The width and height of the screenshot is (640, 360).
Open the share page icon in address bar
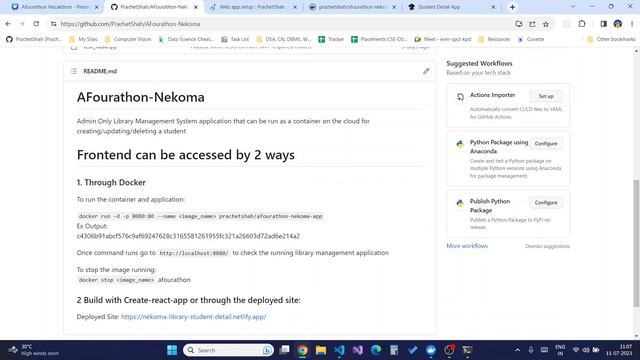click(532, 24)
